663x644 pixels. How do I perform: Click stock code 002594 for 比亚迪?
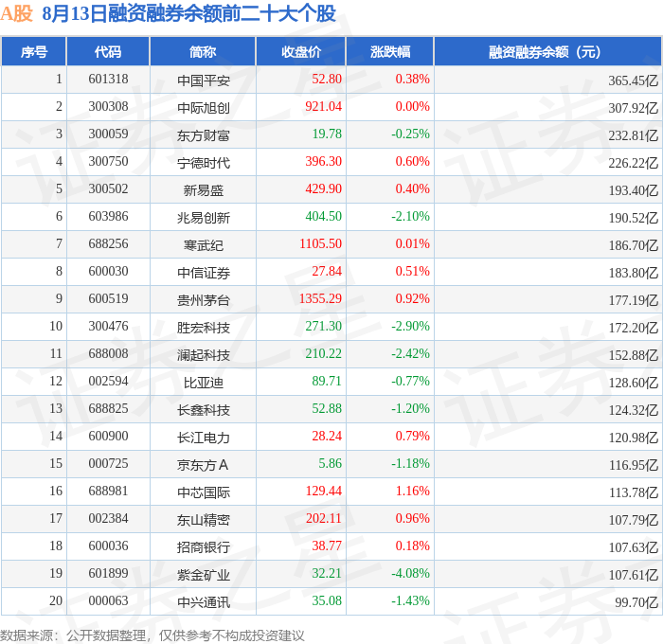coord(108,381)
